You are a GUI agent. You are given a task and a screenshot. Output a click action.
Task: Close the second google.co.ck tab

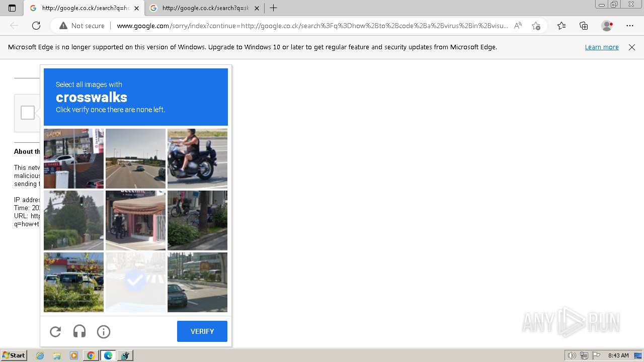point(257,8)
